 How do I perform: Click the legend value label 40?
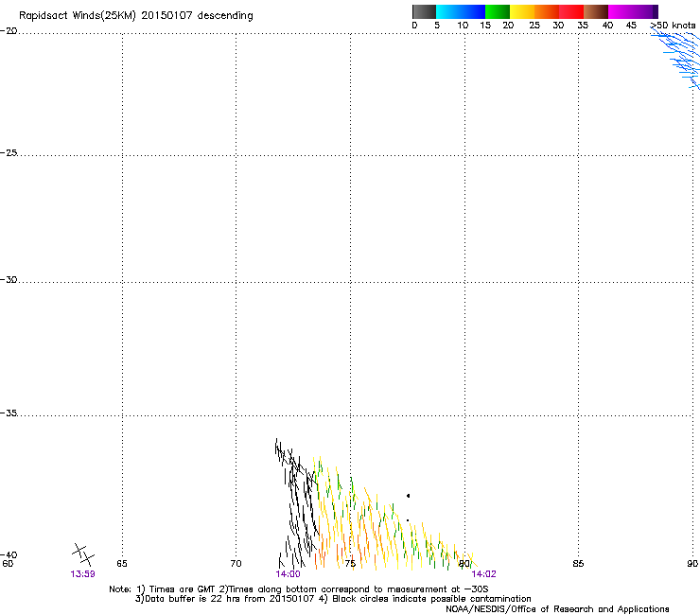607,26
